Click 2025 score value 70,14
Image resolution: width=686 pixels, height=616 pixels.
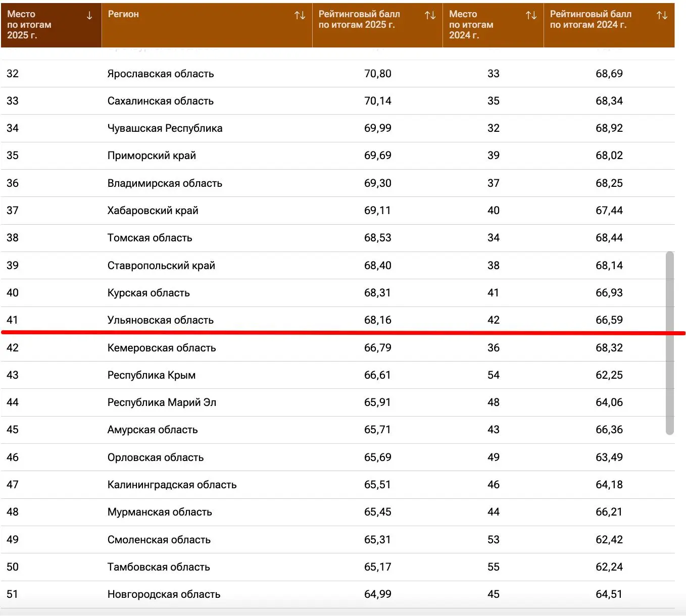[378, 101]
